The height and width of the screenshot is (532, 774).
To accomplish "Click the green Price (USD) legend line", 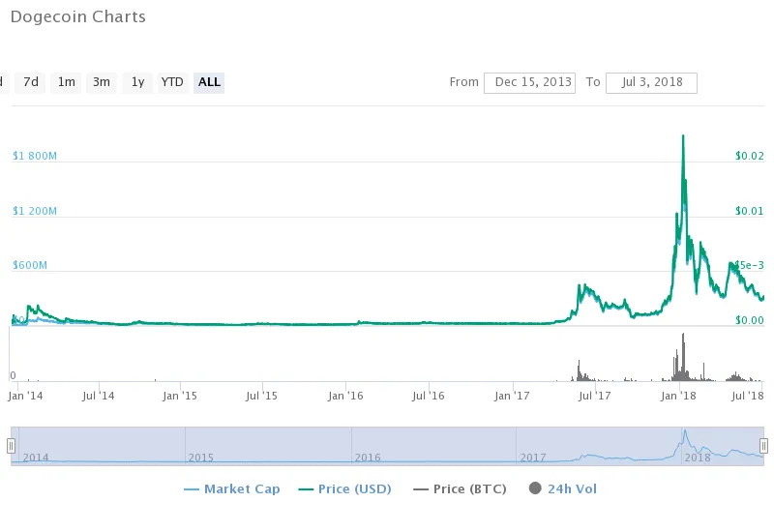I will click(x=306, y=489).
